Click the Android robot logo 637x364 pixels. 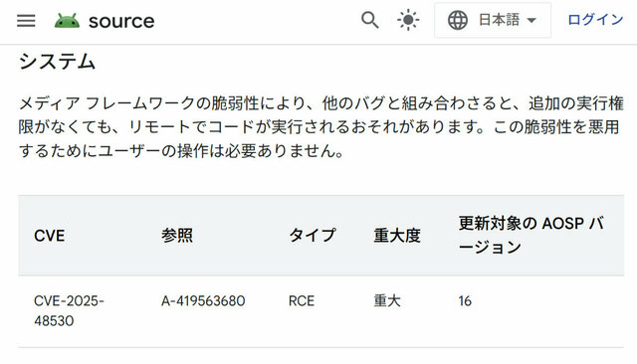pos(67,20)
